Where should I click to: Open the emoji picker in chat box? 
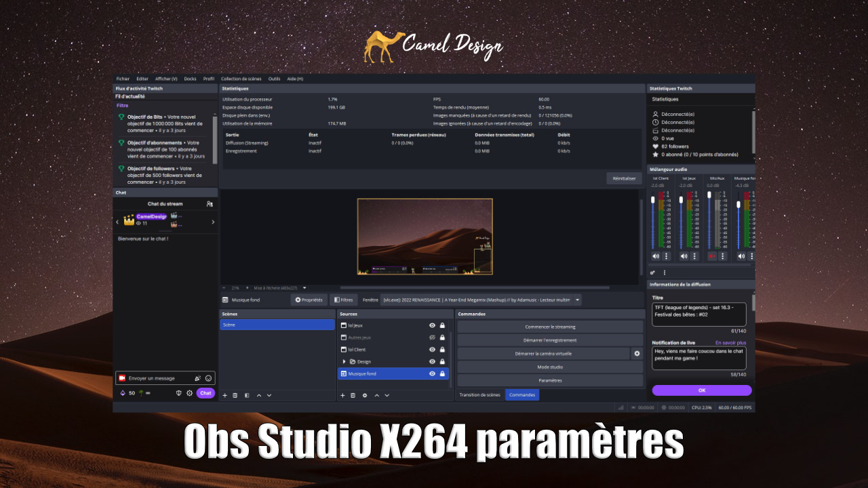point(209,378)
